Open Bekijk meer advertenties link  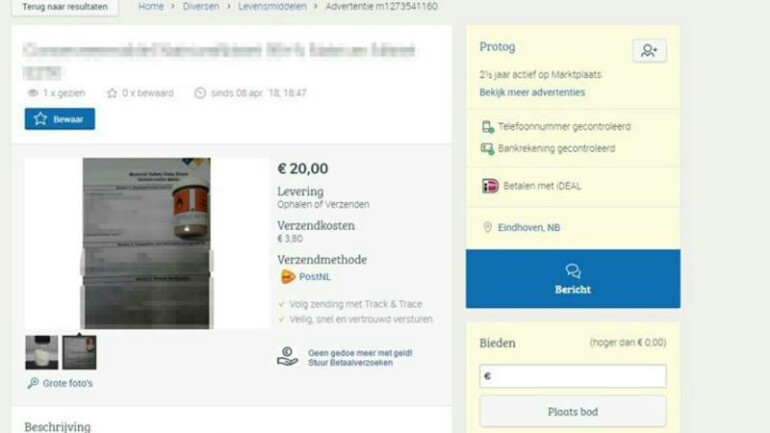pos(532,92)
